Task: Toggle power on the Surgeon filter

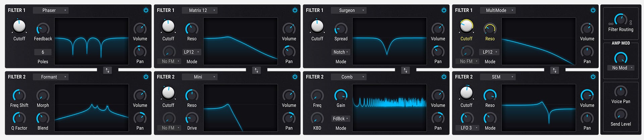Action: click(x=444, y=10)
